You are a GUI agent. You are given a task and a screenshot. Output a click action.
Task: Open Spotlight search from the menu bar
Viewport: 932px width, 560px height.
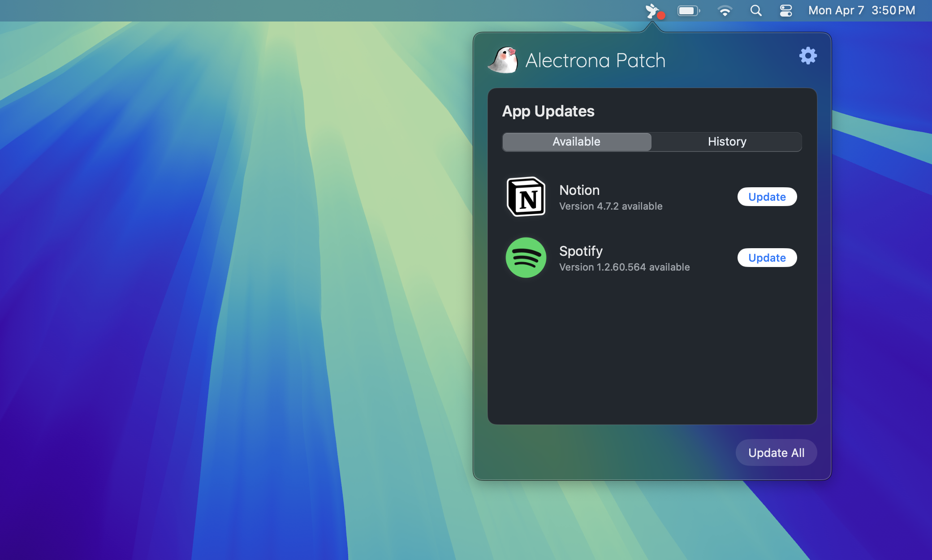[756, 10]
